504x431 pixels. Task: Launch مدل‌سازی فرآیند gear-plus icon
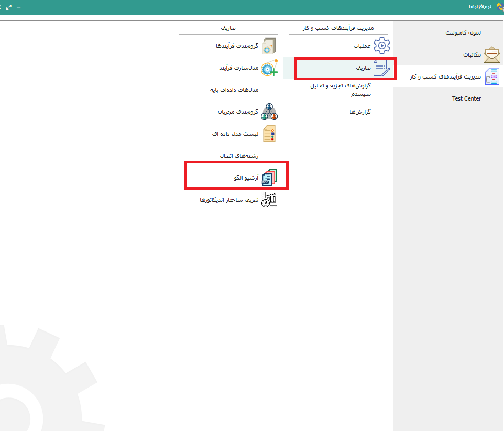click(269, 68)
